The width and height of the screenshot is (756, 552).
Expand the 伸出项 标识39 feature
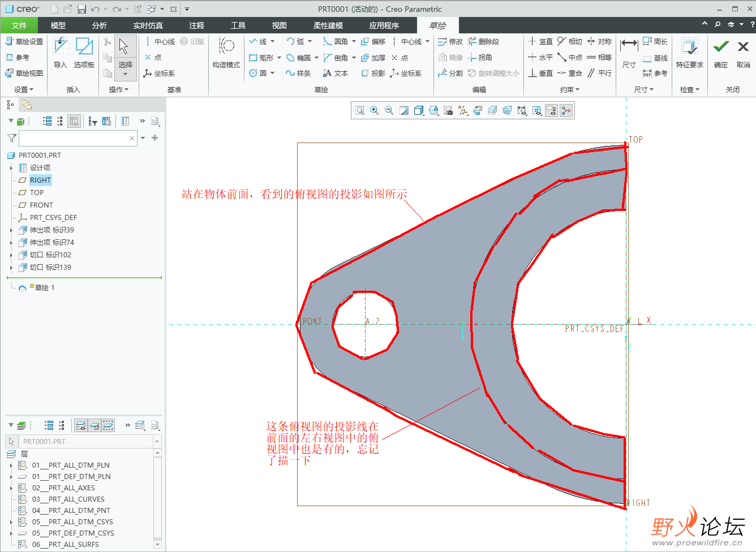pos(11,230)
